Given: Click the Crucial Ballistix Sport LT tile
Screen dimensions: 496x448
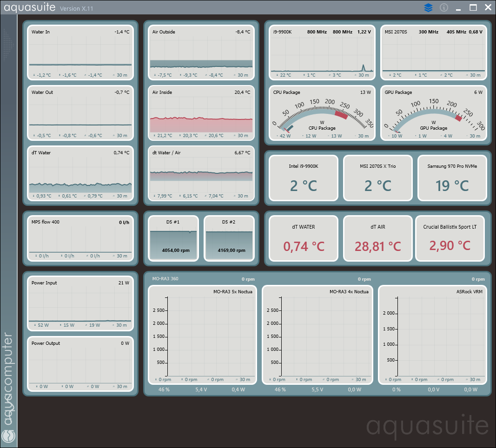Looking at the screenshot, I should point(450,238).
